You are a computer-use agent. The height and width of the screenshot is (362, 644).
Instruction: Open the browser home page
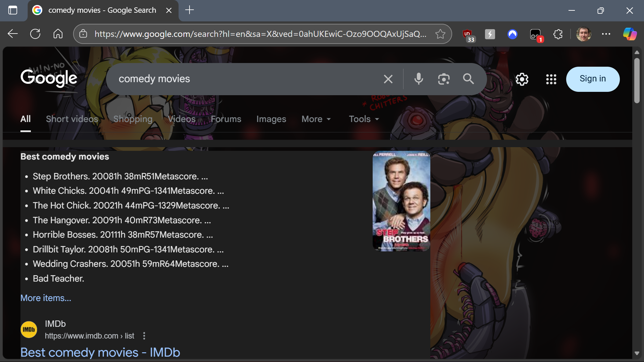58,34
